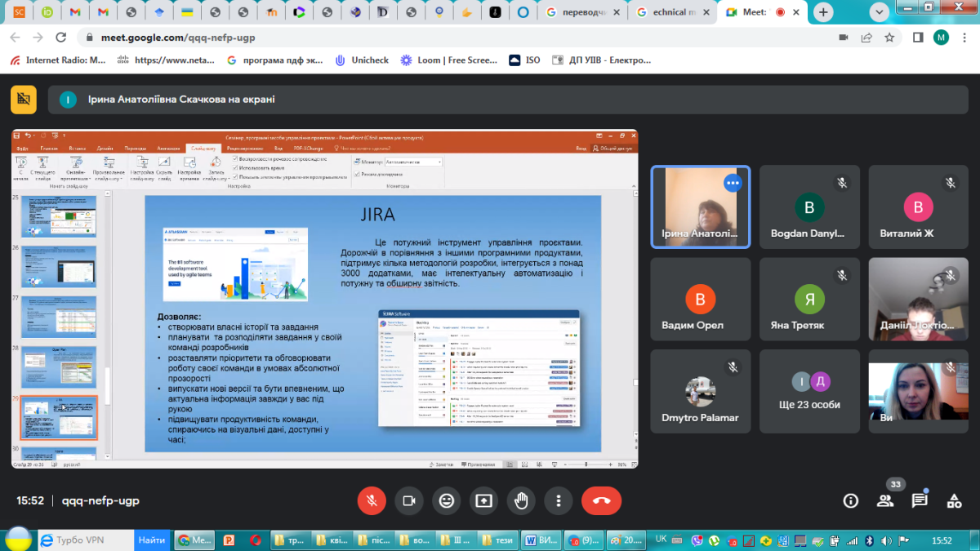980x551 pixels.
Task: Open options on Ірина Анатолії tile
Action: pos(733,183)
